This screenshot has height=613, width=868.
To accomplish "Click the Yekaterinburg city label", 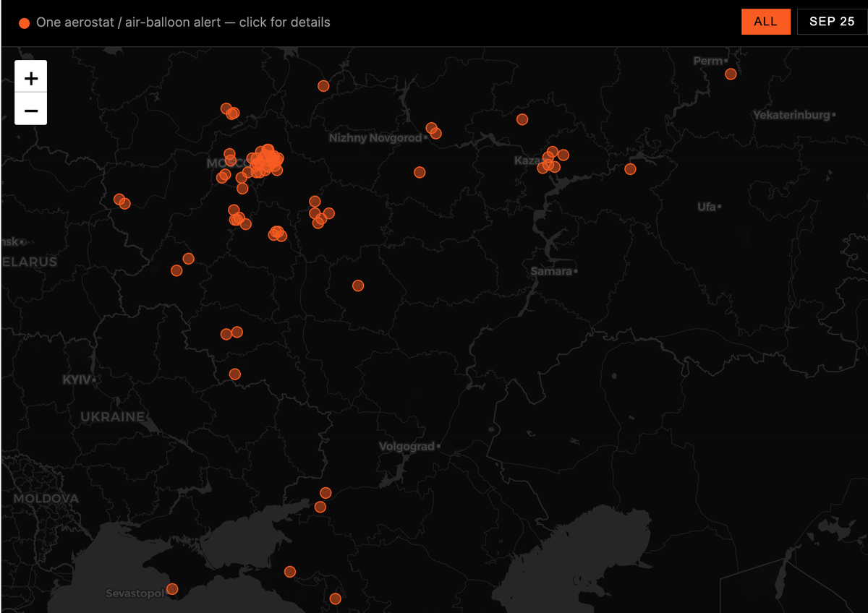I will [791, 115].
